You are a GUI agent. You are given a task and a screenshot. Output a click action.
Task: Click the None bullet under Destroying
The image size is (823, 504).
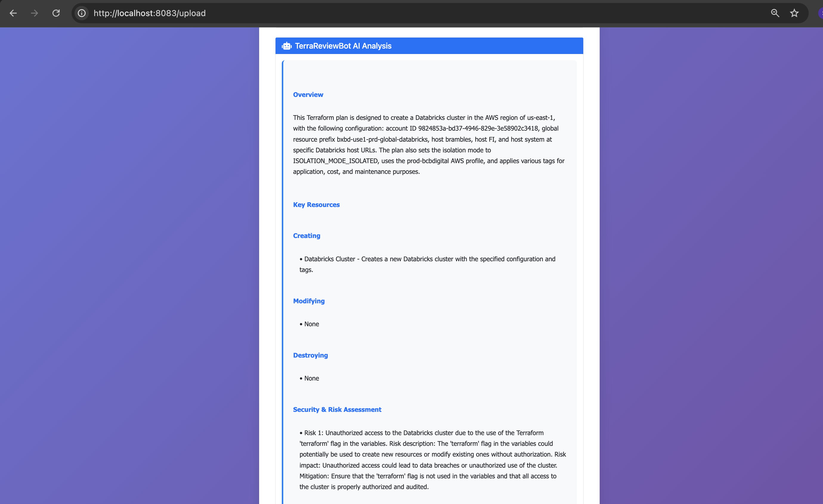point(311,378)
